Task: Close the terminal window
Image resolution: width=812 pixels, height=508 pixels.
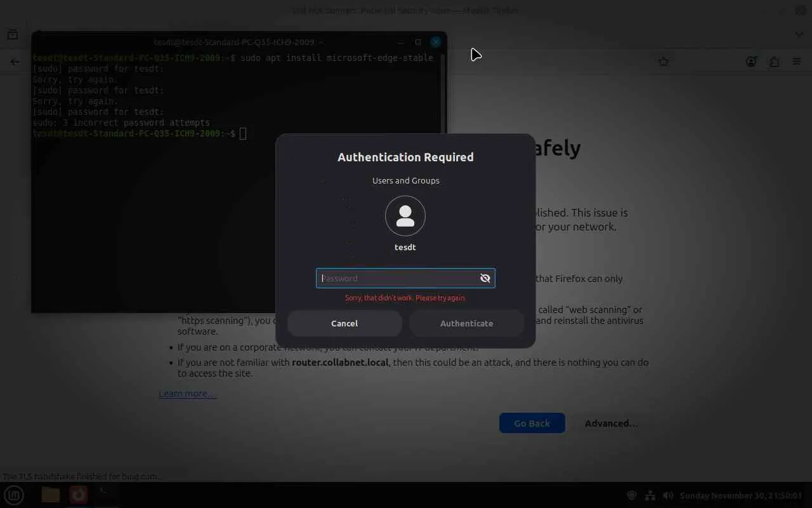Action: 436,42
